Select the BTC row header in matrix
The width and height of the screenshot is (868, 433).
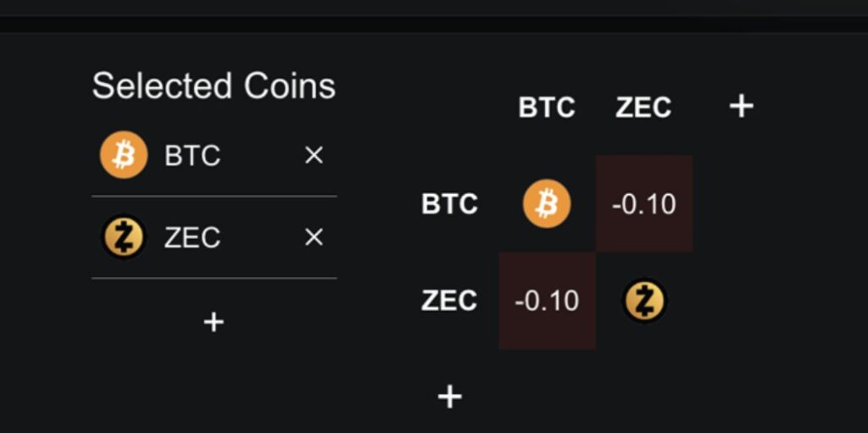point(449,204)
